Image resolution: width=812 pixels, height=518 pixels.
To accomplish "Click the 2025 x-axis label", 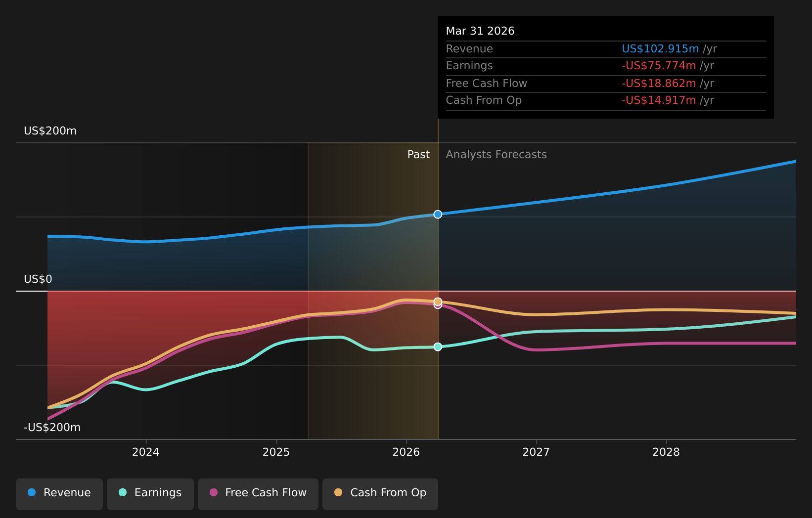I will tap(276, 452).
